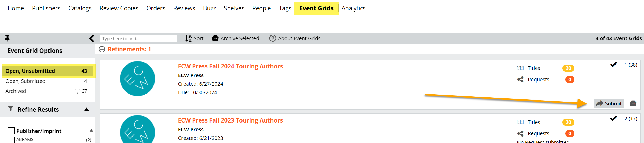The image size is (644, 143).
Task: Click the archive icon beside the Submit button
Action: coord(633,103)
